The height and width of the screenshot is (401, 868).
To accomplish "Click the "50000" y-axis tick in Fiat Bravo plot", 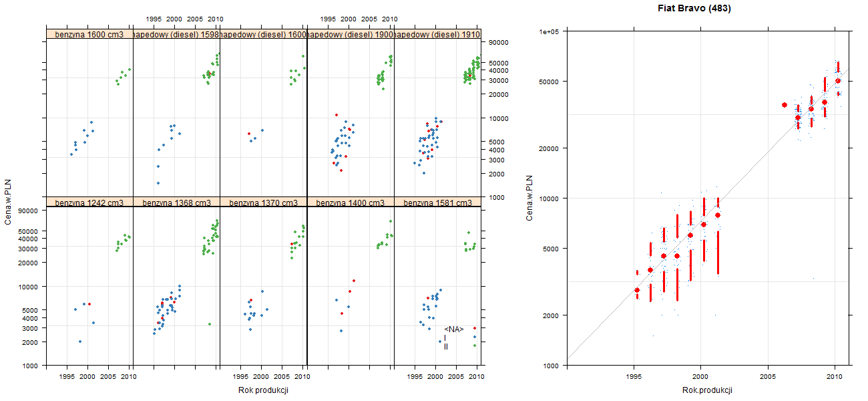I will [x=550, y=82].
